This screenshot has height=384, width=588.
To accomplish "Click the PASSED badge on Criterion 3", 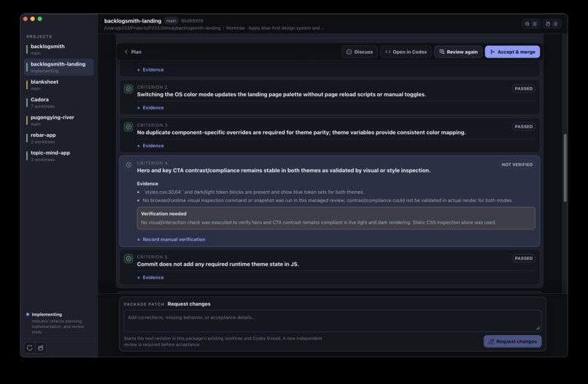I will 523,127.
